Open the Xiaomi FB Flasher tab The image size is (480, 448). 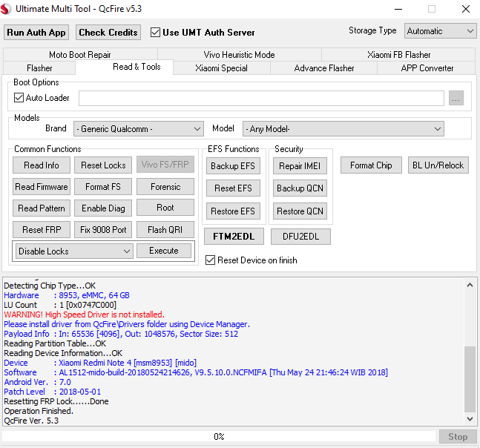tap(398, 54)
